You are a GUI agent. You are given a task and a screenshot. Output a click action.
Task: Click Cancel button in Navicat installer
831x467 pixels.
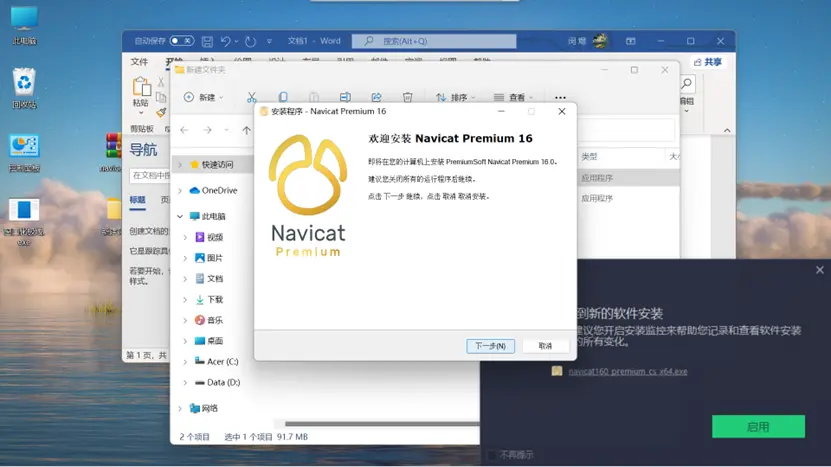click(x=545, y=346)
